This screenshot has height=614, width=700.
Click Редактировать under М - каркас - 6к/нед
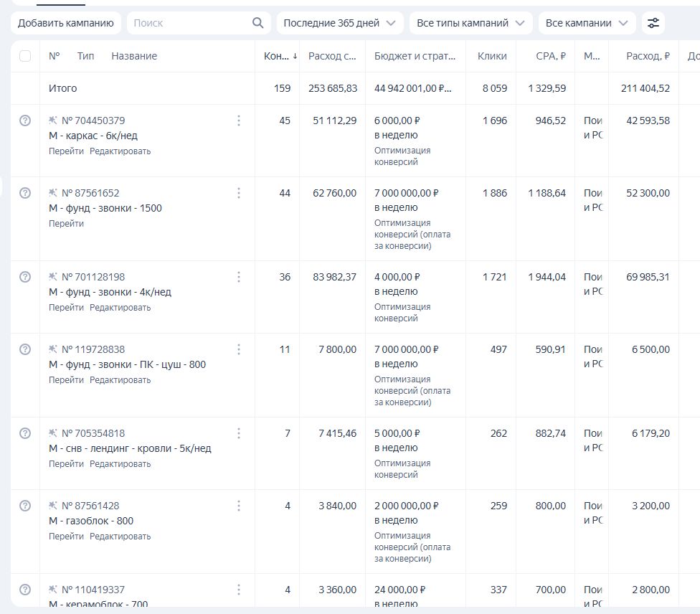(x=120, y=151)
